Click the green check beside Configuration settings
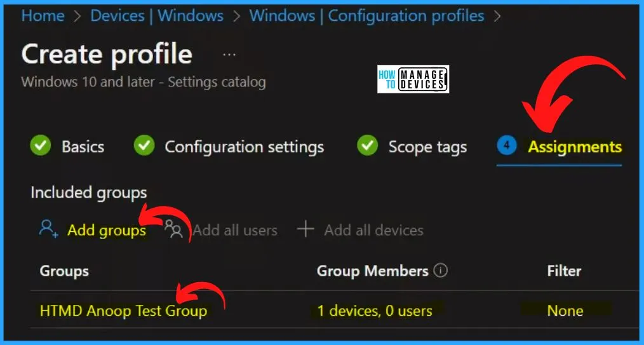Image resolution: width=644 pixels, height=345 pixels. [x=144, y=145]
